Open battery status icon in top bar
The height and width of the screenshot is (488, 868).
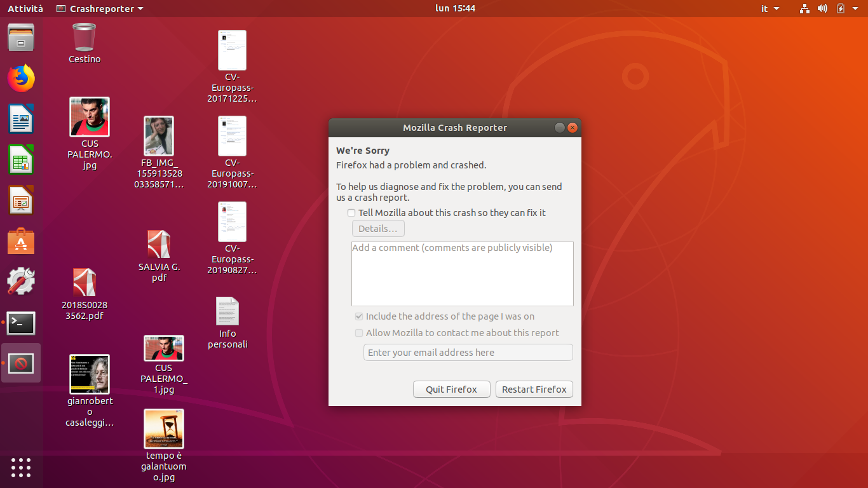coord(841,8)
